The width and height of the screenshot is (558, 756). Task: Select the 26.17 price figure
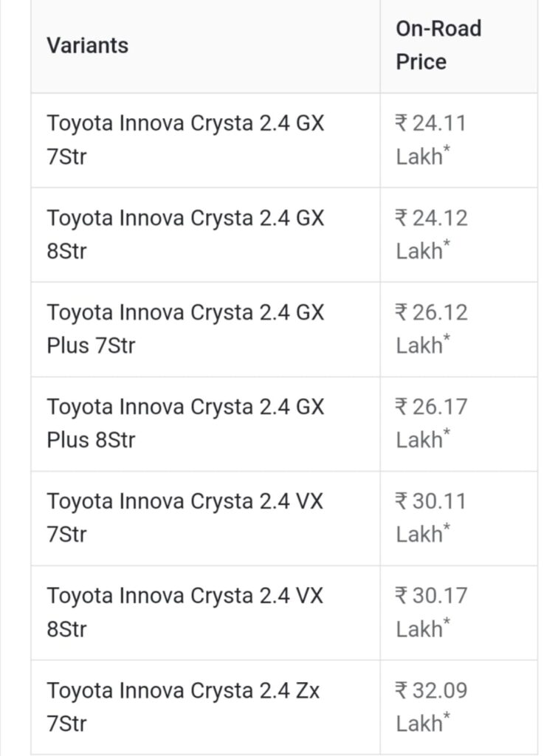pos(440,407)
